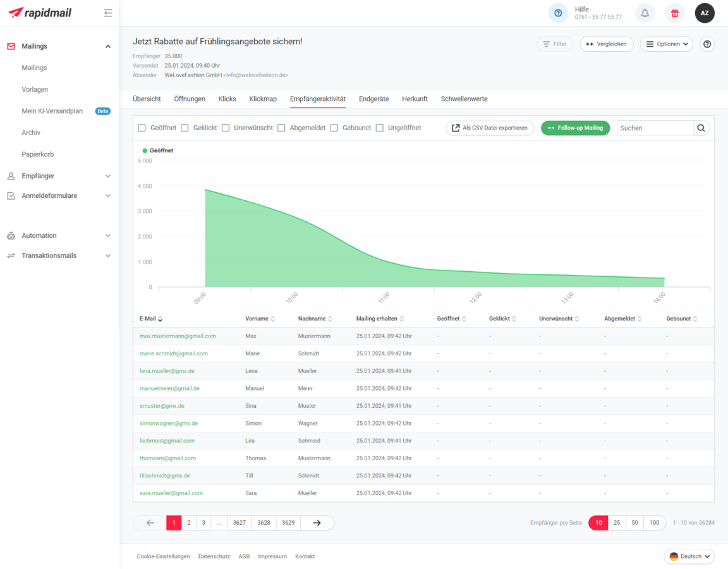Focus the Suchen search field
The height and width of the screenshot is (569, 728).
pos(655,128)
